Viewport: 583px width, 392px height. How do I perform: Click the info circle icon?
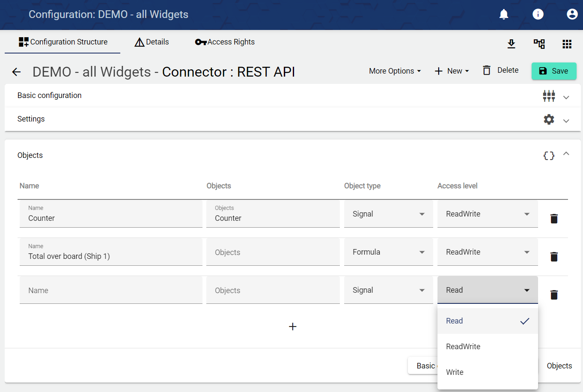[538, 14]
